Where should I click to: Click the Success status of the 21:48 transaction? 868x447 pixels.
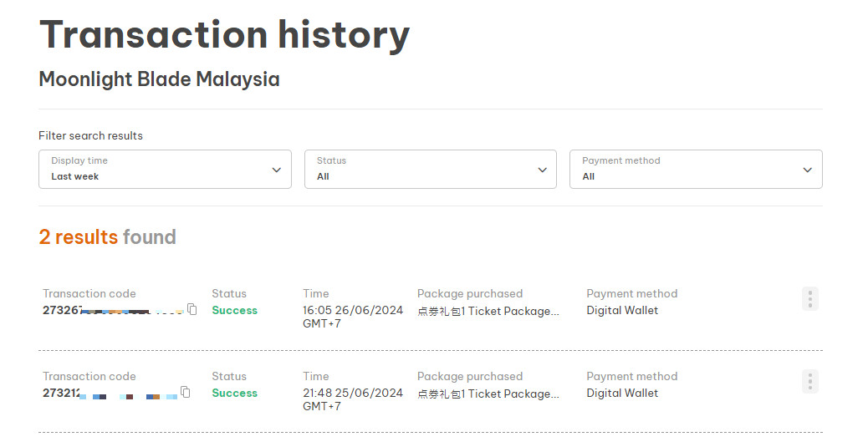point(234,393)
